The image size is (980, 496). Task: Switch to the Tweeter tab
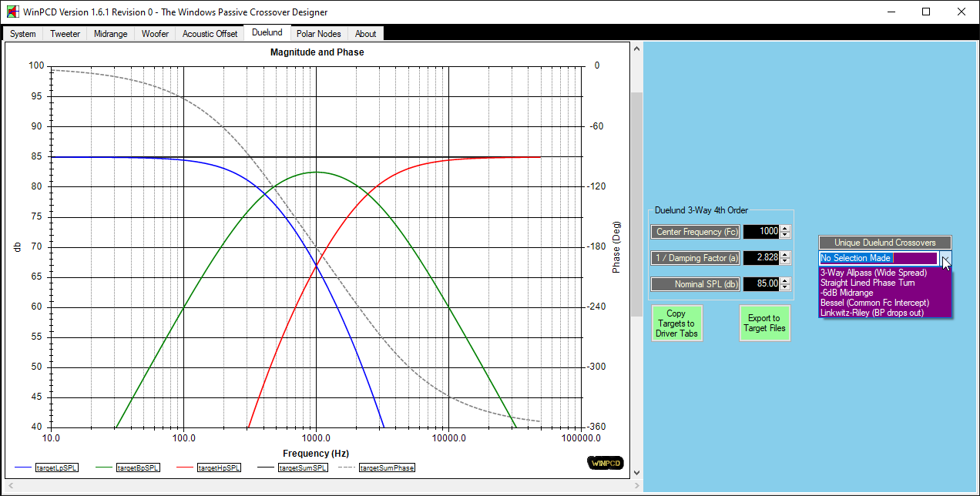pos(65,34)
